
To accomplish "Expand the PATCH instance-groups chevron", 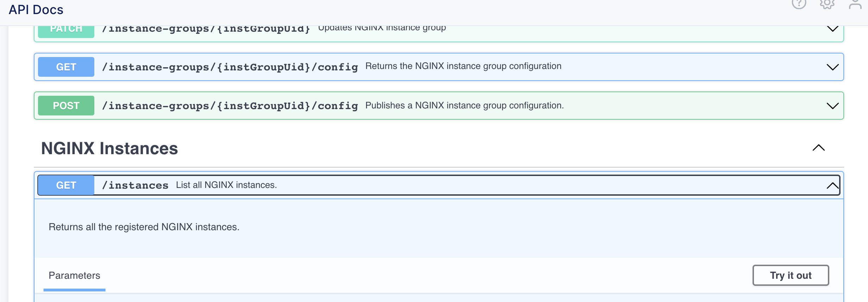I will click(x=832, y=29).
